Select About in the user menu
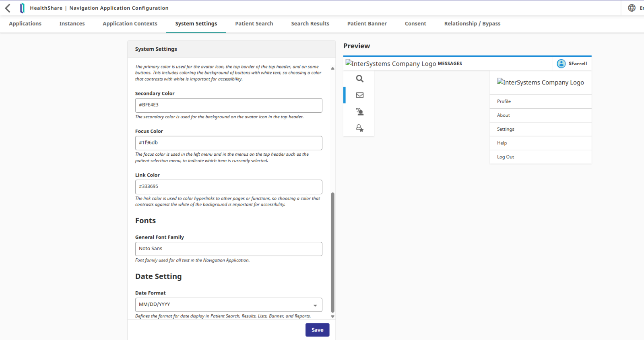Screen dimensions: 644x340 (x=541, y=115)
